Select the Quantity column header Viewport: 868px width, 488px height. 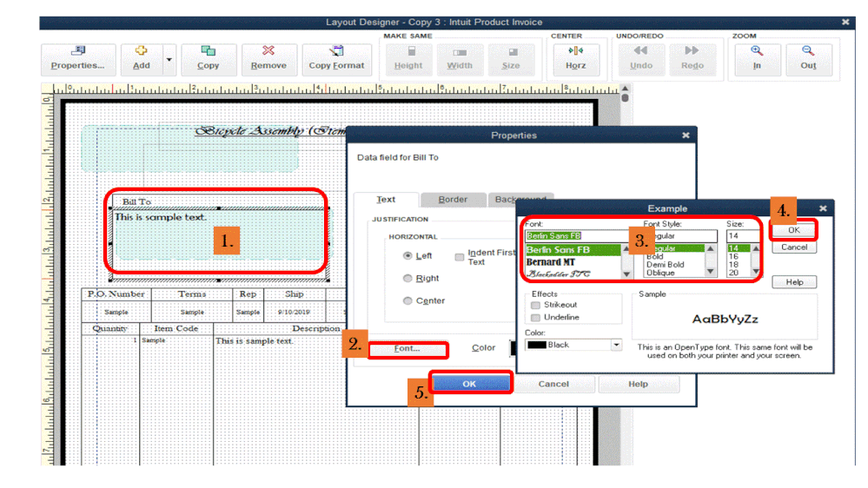pyautogui.click(x=109, y=328)
